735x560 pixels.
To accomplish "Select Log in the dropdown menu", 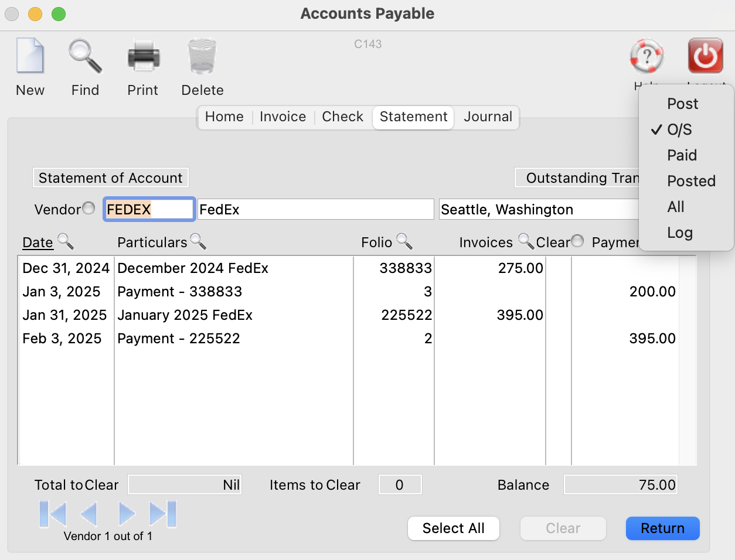I will pyautogui.click(x=686, y=233).
